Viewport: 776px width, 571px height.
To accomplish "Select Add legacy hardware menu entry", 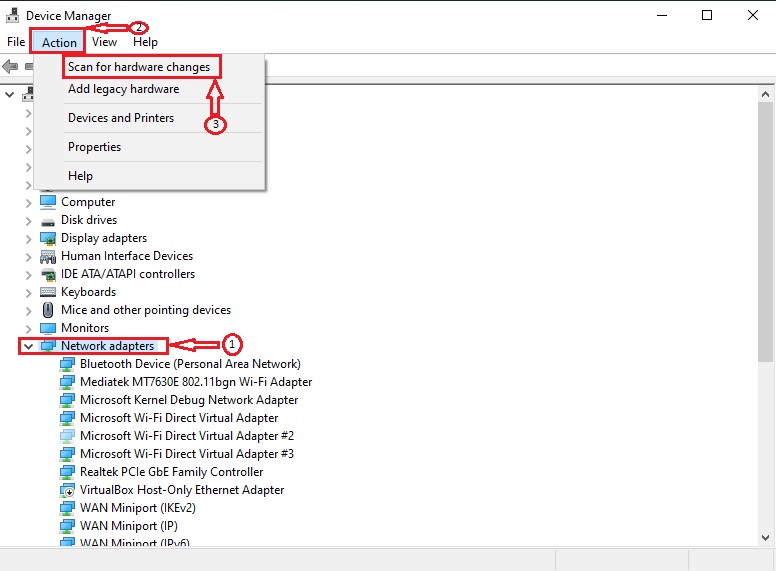I will tap(123, 89).
